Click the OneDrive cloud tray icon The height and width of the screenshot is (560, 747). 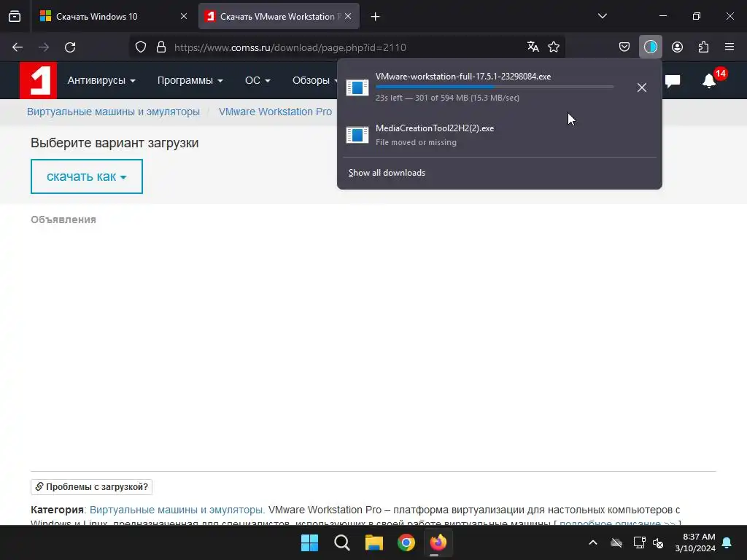616,542
